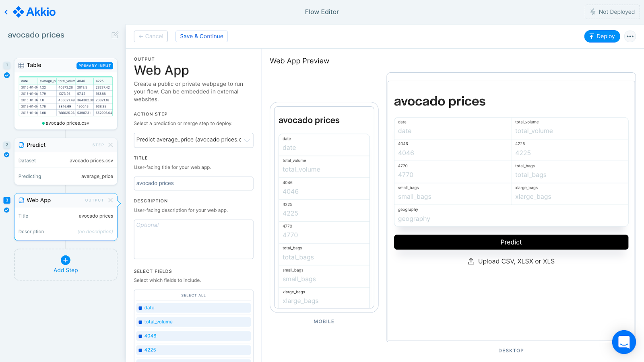Click the blue checkmark on the Table step
Screen dimensions: 644x362
(x=6, y=75)
